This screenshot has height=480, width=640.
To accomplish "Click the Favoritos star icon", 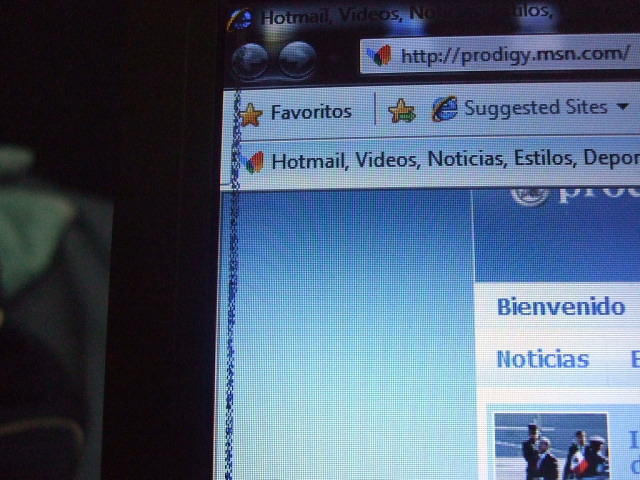I will click(x=251, y=116).
